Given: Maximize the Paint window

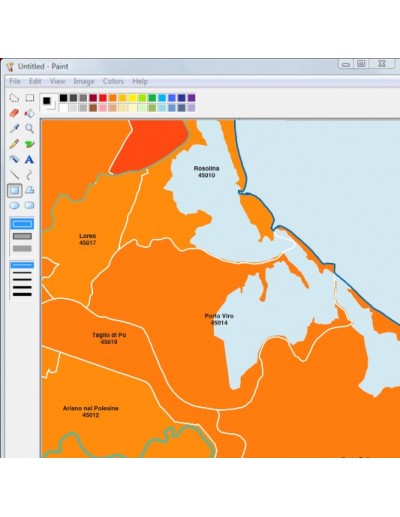Looking at the screenshot, I should [x=361, y=64].
